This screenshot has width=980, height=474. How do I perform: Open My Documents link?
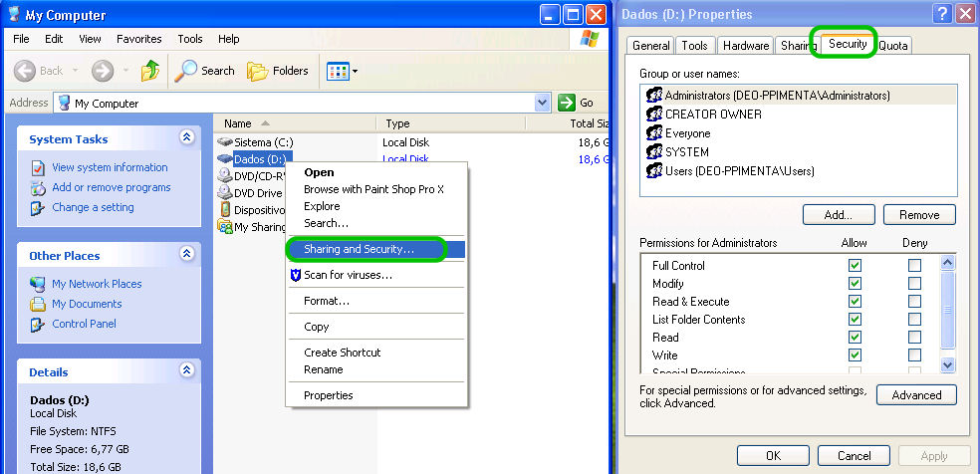point(87,304)
